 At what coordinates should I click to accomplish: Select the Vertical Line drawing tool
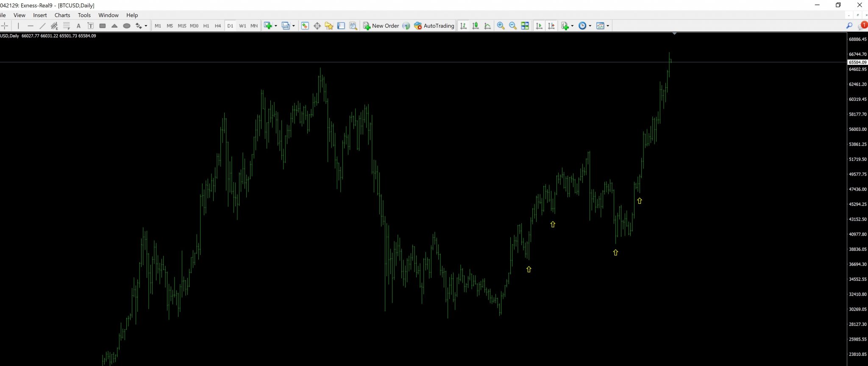coord(18,26)
